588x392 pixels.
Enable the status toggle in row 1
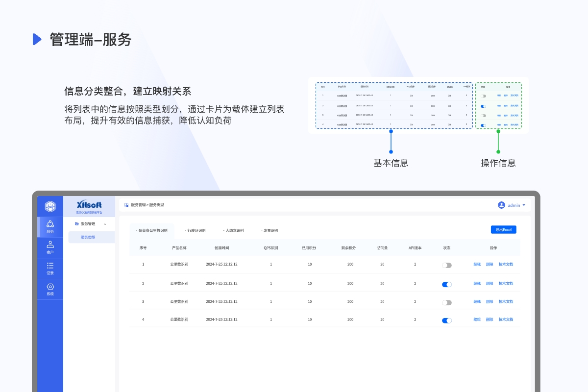[446, 265]
